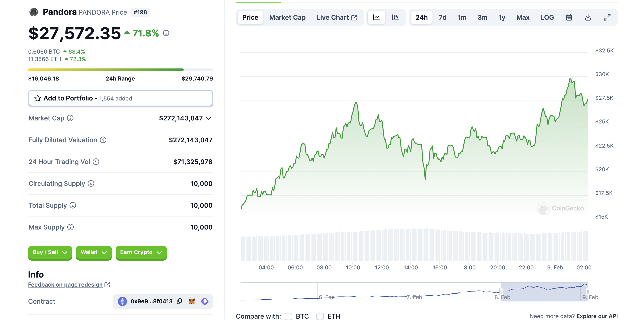Open the calendar date range picker
644x320 pixels.
pyautogui.click(x=569, y=17)
